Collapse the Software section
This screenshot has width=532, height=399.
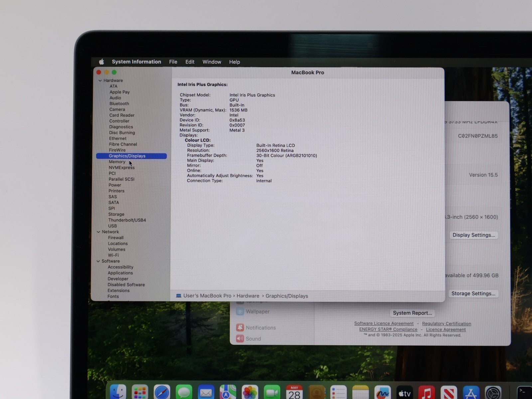pos(98,261)
